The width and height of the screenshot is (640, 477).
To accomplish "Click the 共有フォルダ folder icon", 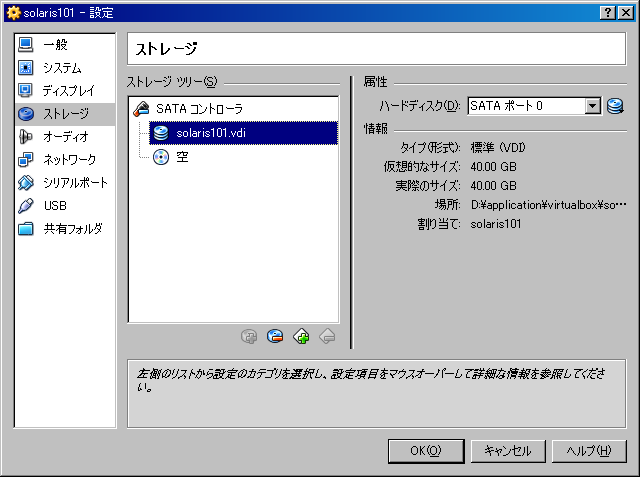I will [26, 229].
